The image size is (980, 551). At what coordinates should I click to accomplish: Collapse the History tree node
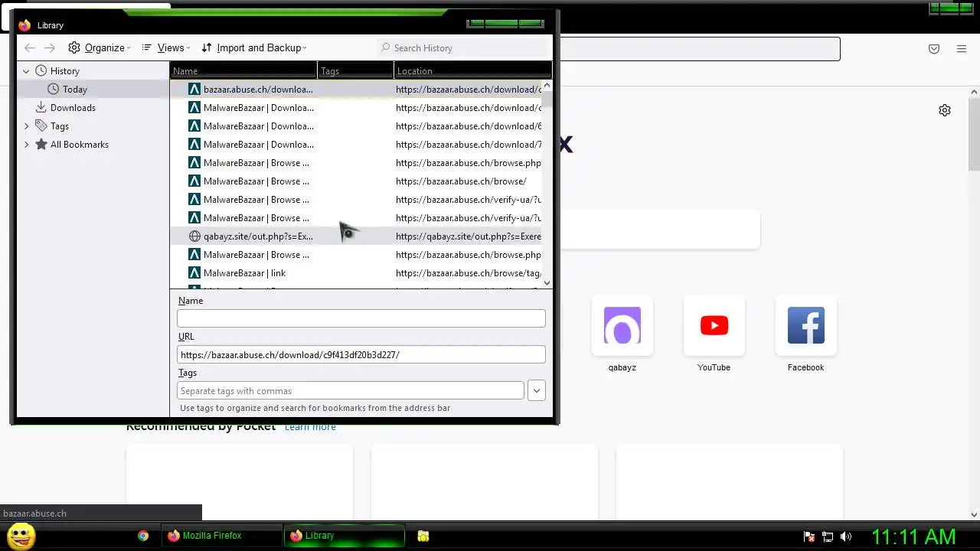point(26,71)
